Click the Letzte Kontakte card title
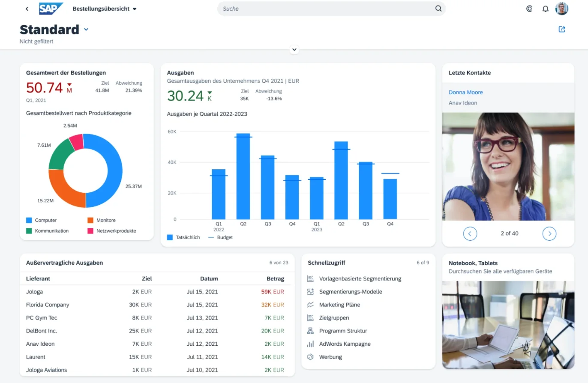Viewport: 588px width, 383px height. click(x=470, y=73)
